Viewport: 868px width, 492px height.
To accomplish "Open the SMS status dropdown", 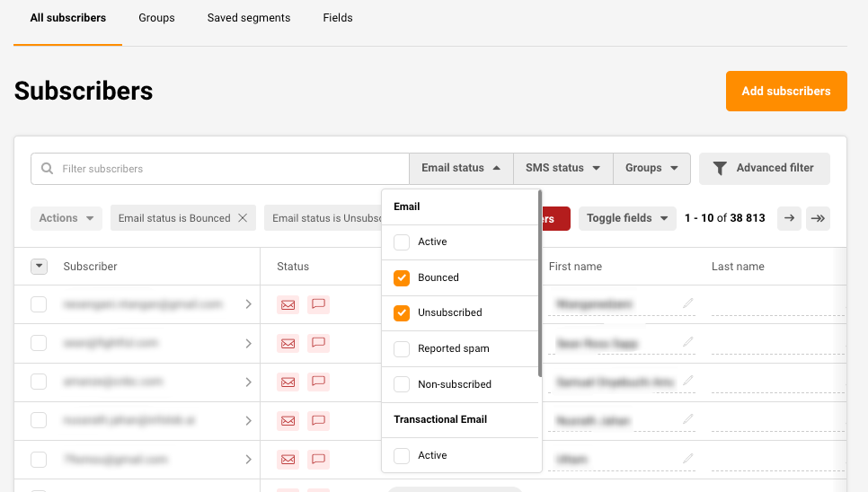I will click(x=562, y=168).
